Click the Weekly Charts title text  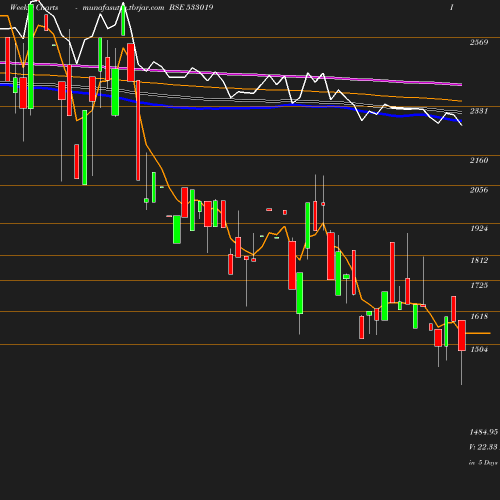[x=34, y=7]
